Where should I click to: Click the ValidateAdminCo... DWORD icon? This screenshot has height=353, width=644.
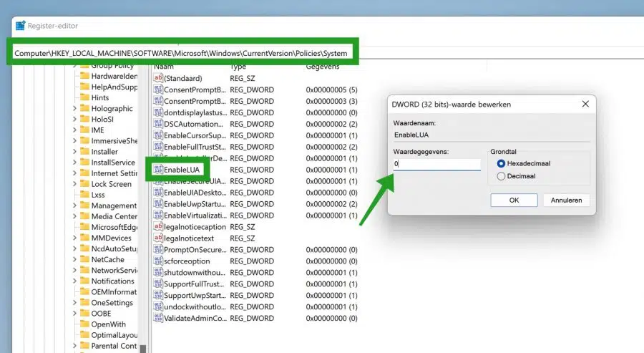(158, 318)
